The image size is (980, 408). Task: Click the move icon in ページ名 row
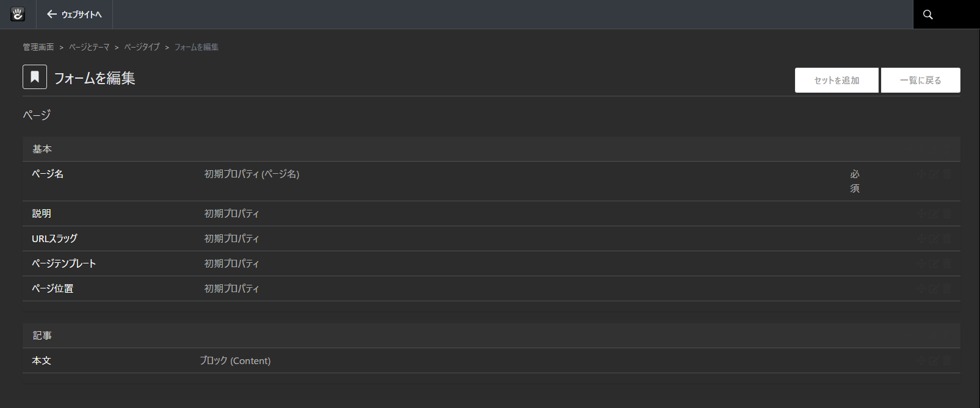tap(921, 174)
